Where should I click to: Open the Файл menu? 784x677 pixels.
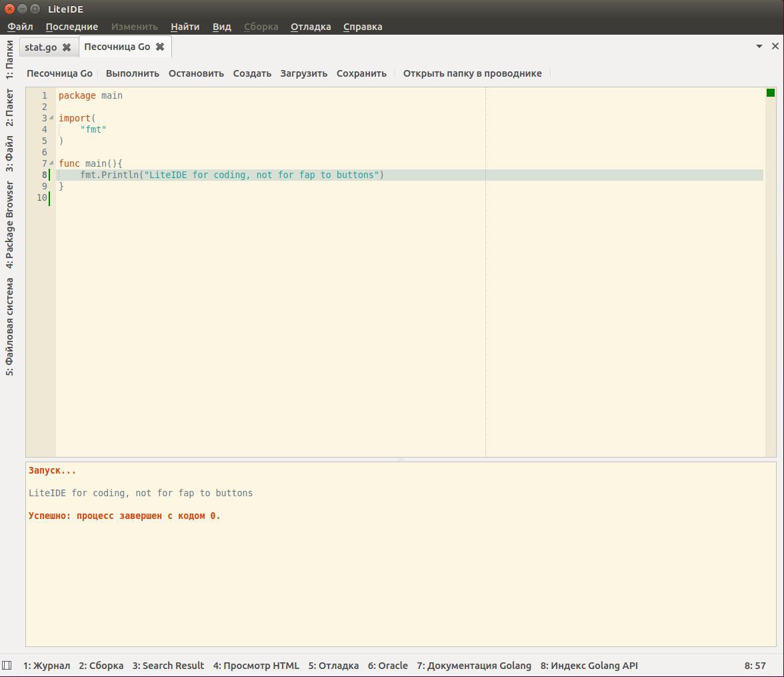pyautogui.click(x=20, y=27)
